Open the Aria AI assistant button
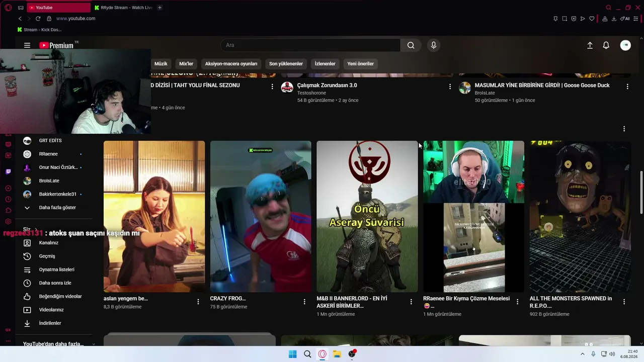644x362 pixels. (x=625, y=19)
